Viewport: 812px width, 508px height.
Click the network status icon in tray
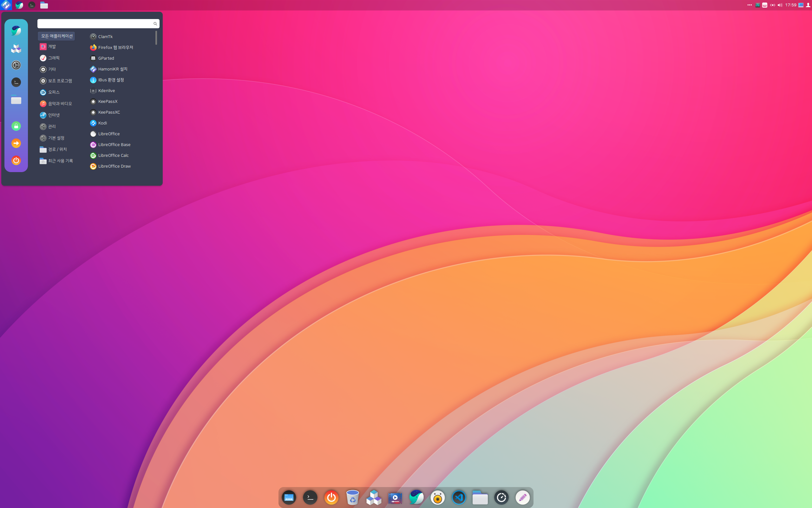point(772,5)
